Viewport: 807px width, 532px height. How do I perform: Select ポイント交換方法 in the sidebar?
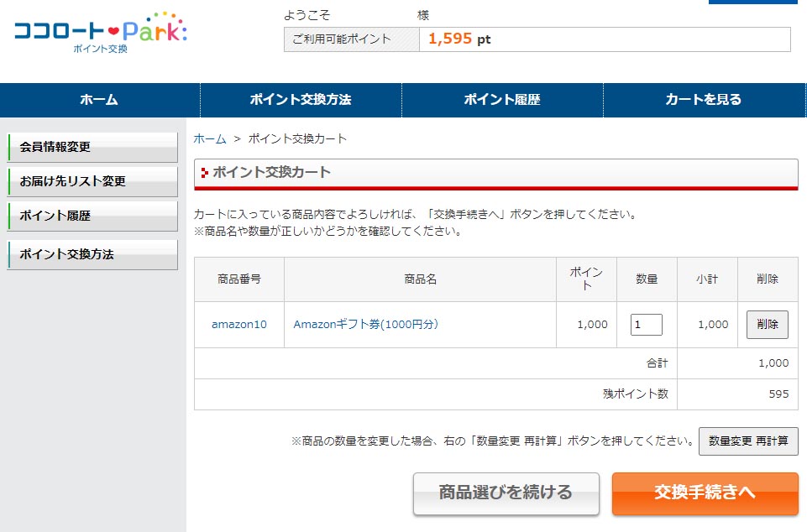click(x=92, y=255)
